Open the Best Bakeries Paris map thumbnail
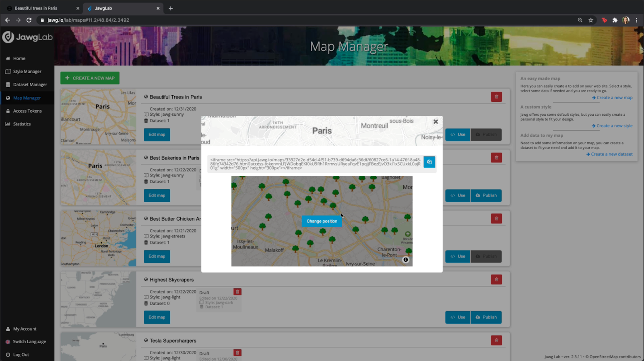Viewport: 644px width, 361px height. [98, 178]
